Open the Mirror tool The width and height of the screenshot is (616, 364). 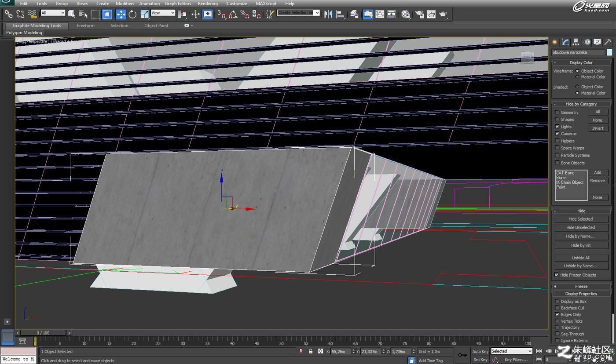(328, 14)
